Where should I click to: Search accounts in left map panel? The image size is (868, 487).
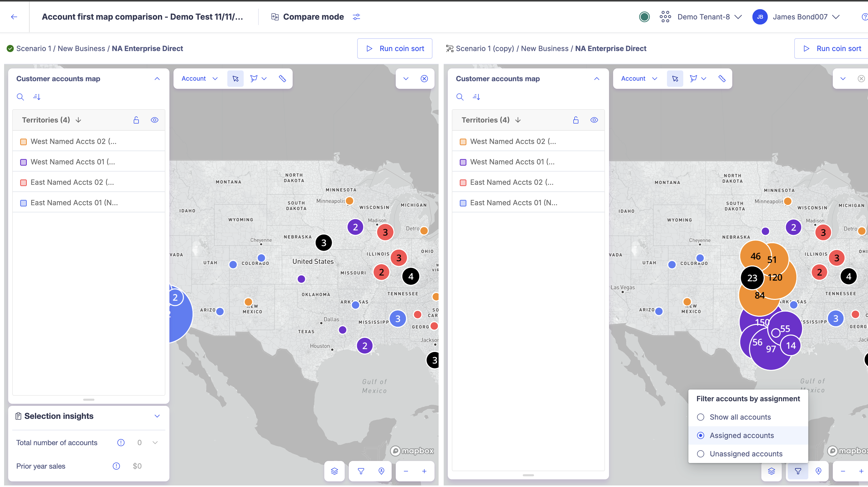pos(20,97)
